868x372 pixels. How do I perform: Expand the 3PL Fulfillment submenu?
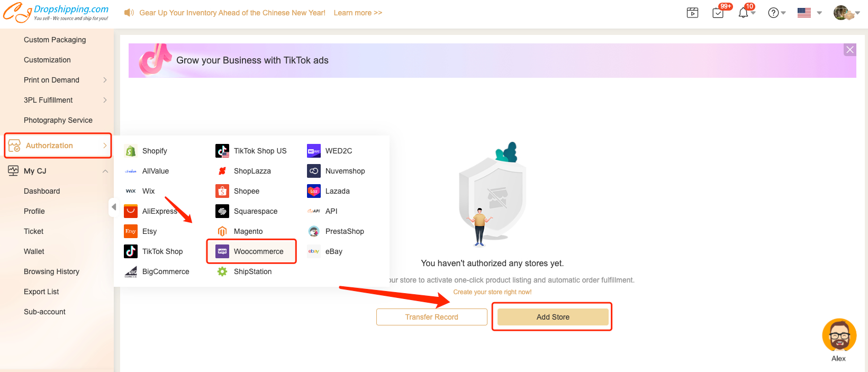(105, 100)
